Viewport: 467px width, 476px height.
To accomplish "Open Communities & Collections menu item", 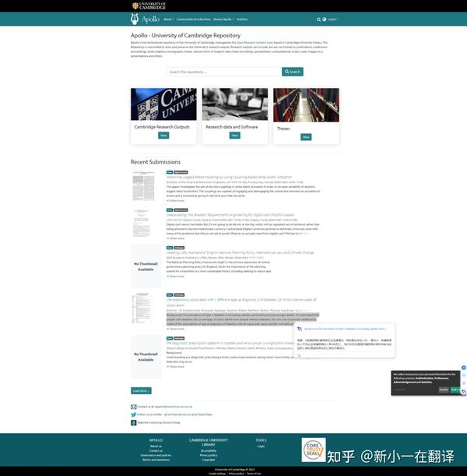I will coord(194,19).
